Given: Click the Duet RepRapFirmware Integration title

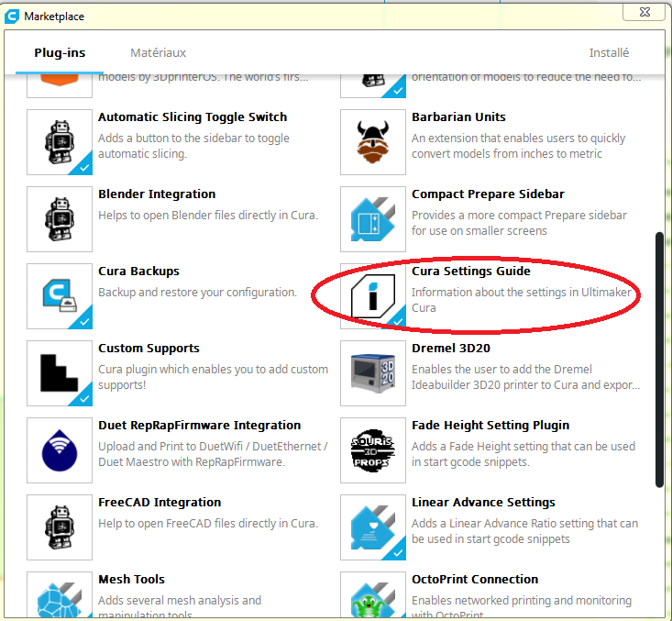Looking at the screenshot, I should (199, 426).
